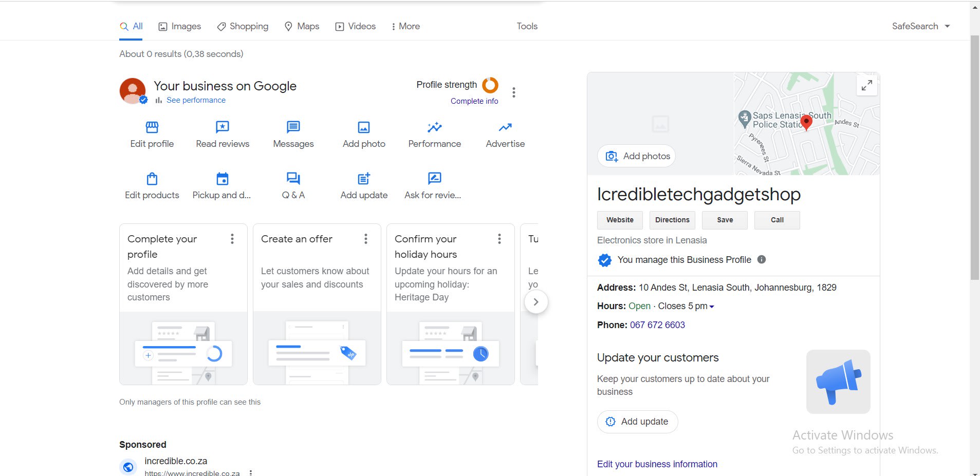Click the Complete info link
This screenshot has width=980, height=476.
[474, 101]
